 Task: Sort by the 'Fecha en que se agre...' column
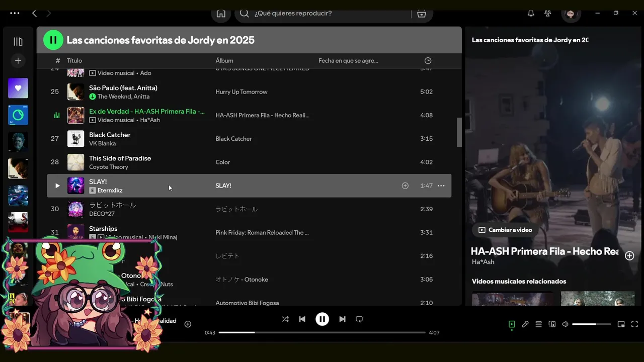(x=348, y=61)
